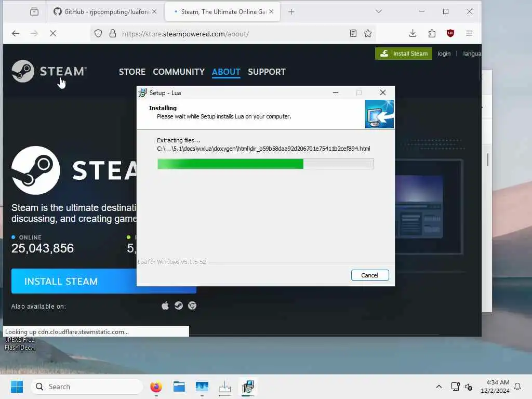The height and width of the screenshot is (399, 532).
Task: Open the Firefox downloads panel
Action: click(x=413, y=33)
